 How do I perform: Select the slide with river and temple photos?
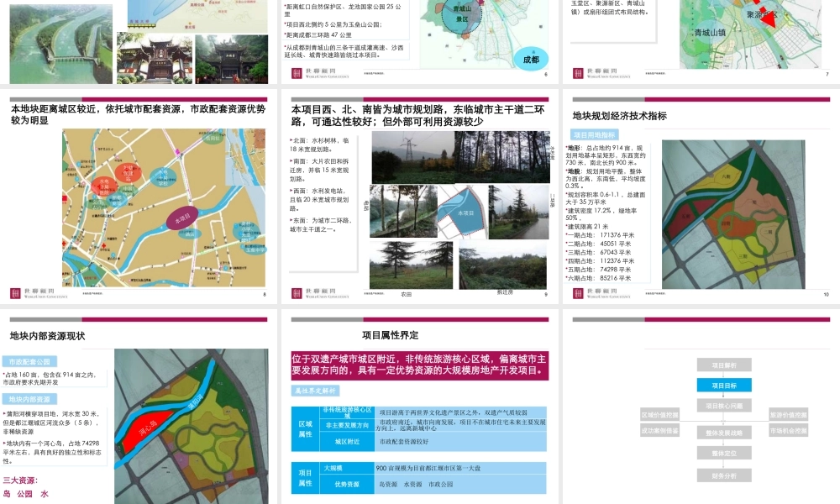pos(139,42)
